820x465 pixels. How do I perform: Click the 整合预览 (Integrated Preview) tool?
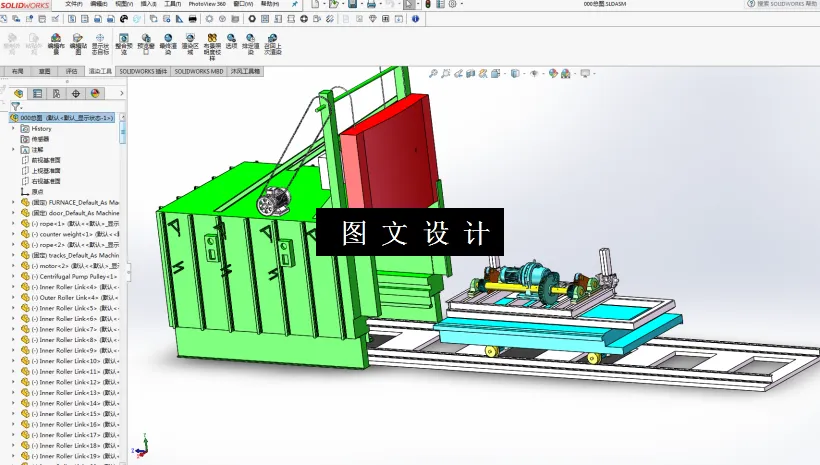(124, 43)
